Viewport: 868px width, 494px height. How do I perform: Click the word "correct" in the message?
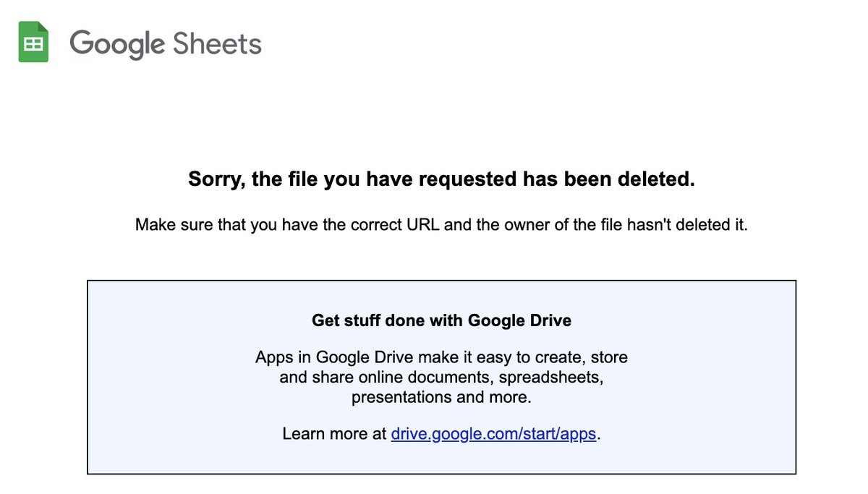coord(367,225)
